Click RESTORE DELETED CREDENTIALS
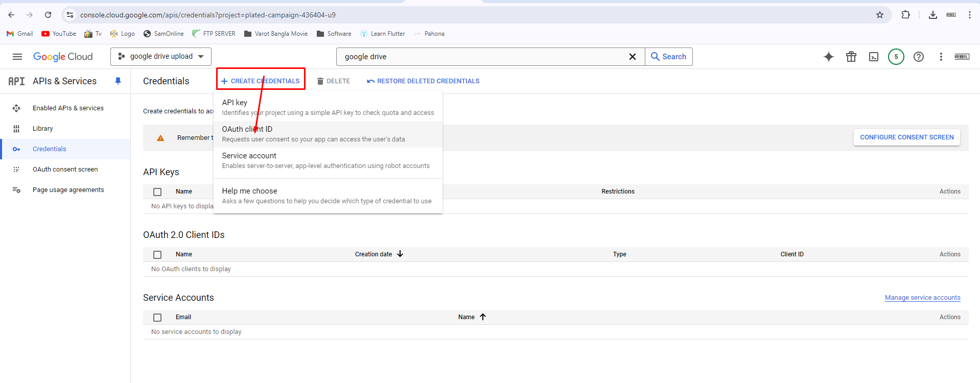 tap(423, 81)
